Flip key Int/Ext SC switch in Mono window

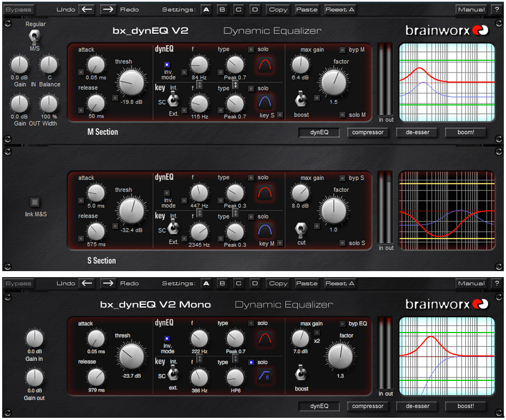pyautogui.click(x=173, y=373)
